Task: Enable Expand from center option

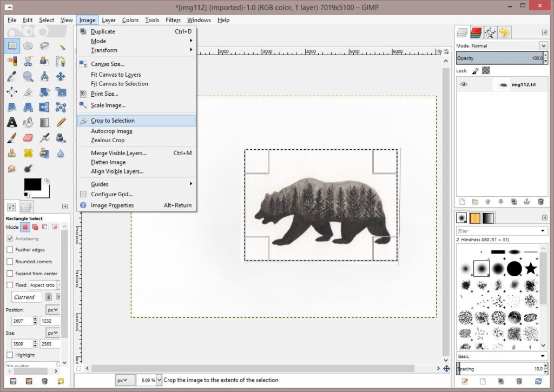Action: (x=10, y=274)
